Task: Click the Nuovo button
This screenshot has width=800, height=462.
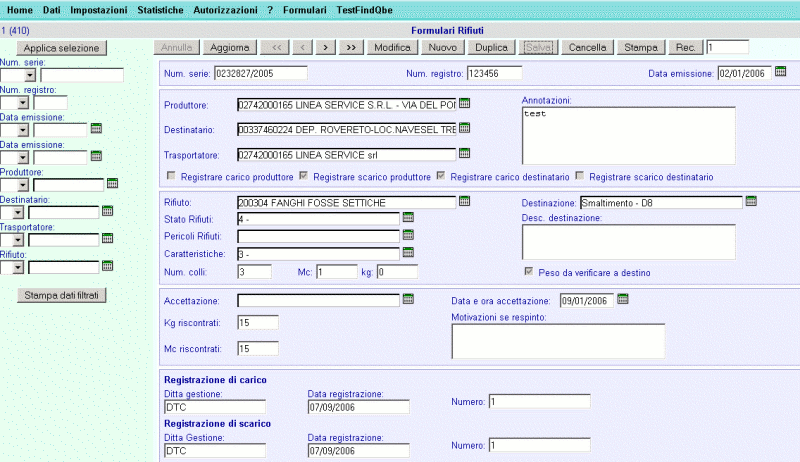Action: coord(442,47)
